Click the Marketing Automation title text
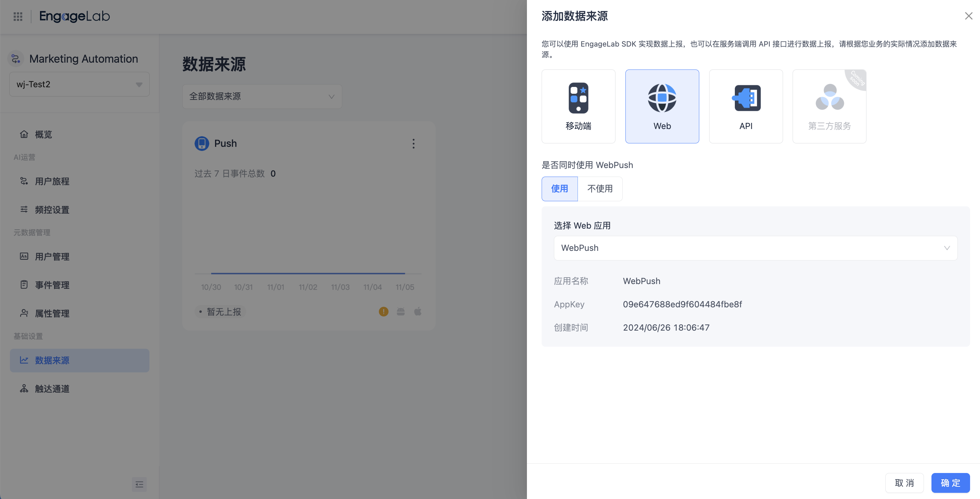Screen dimensions: 980x499 pyautogui.click(x=84, y=59)
